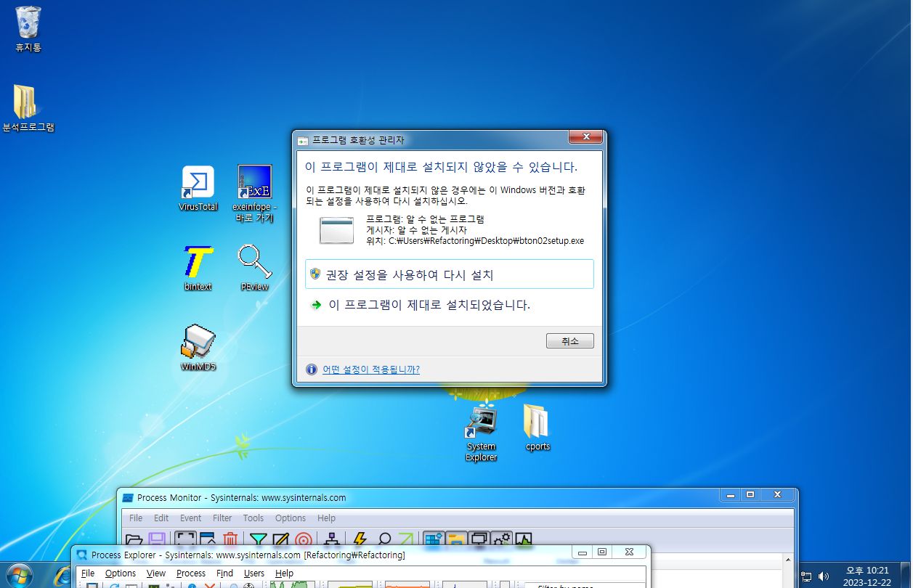Image resolution: width=913 pixels, height=588 pixels.
Task: Open Find menu in Process Explorer
Action: coord(225,573)
